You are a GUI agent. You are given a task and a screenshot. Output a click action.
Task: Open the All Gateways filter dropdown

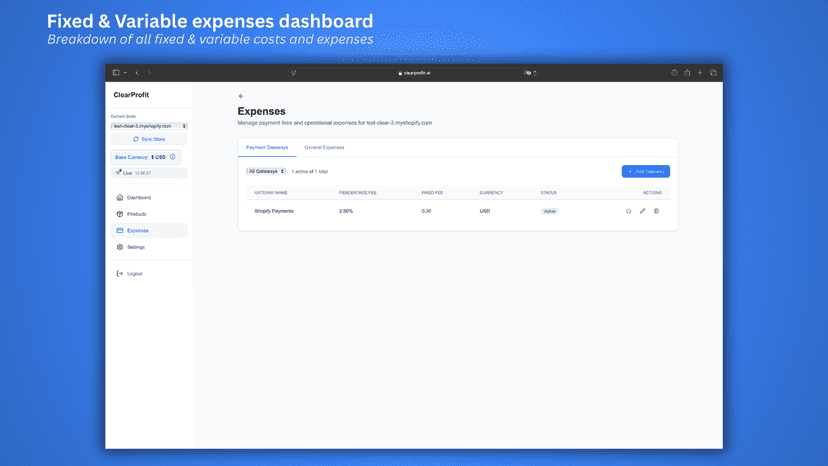pos(266,171)
